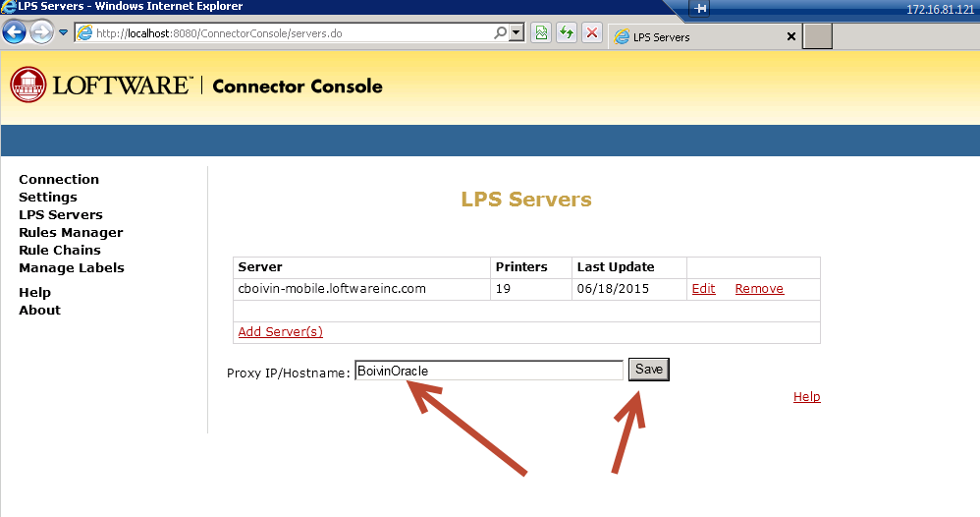This screenshot has height=517, width=980.
Task: Click the printers count 19 cell
Action: click(x=531, y=289)
